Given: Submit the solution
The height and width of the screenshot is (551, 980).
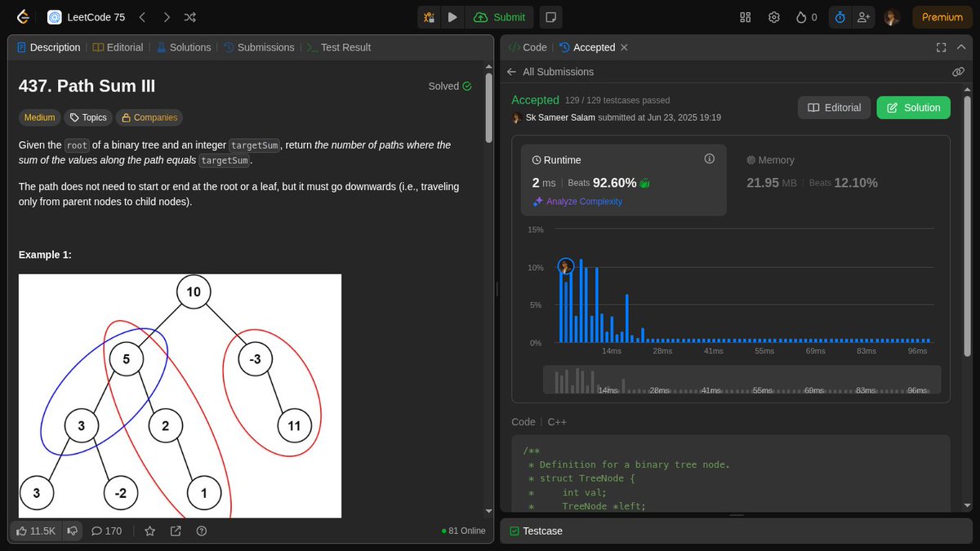Looking at the screenshot, I should click(500, 17).
